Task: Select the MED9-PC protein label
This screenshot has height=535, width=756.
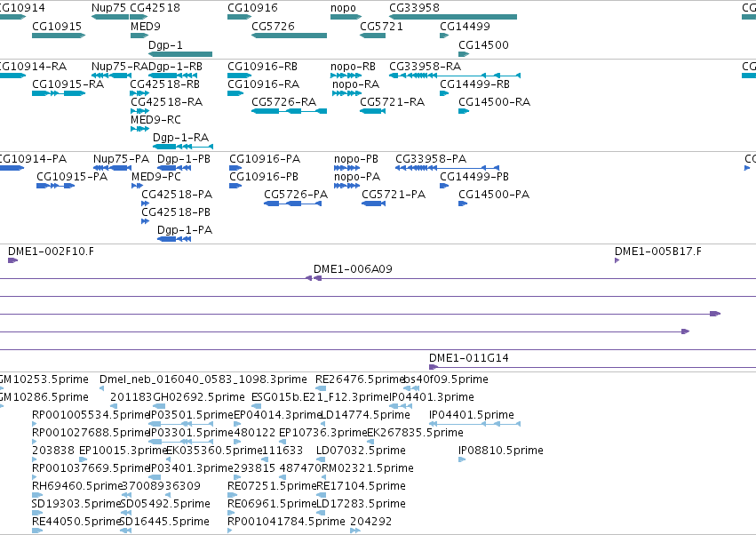Action: click(156, 177)
